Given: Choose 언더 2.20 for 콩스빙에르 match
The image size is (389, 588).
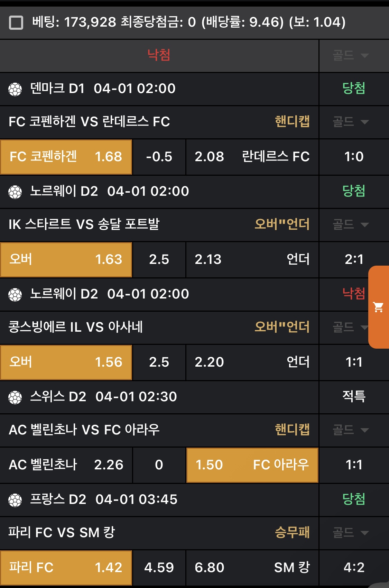Looking at the screenshot, I should click(252, 362).
